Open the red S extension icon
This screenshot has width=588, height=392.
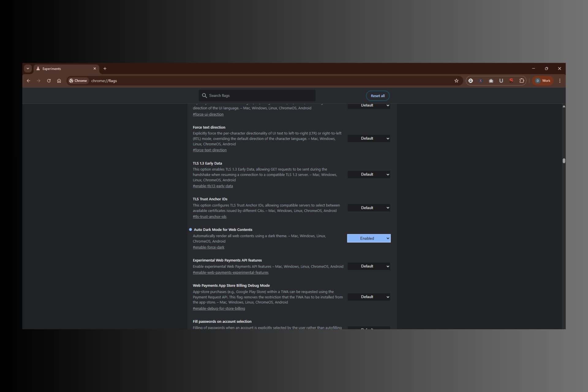pos(511,81)
